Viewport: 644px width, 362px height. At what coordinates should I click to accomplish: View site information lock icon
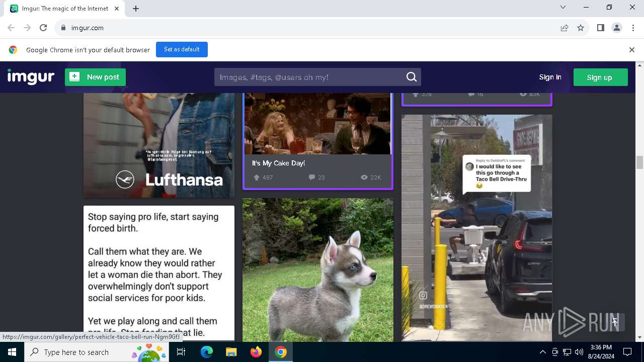coord(63,28)
